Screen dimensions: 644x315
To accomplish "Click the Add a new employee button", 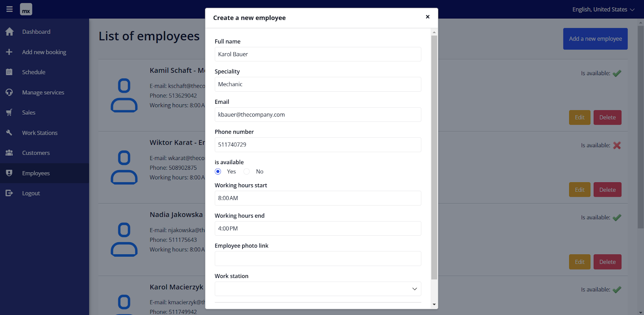I will pos(595,39).
